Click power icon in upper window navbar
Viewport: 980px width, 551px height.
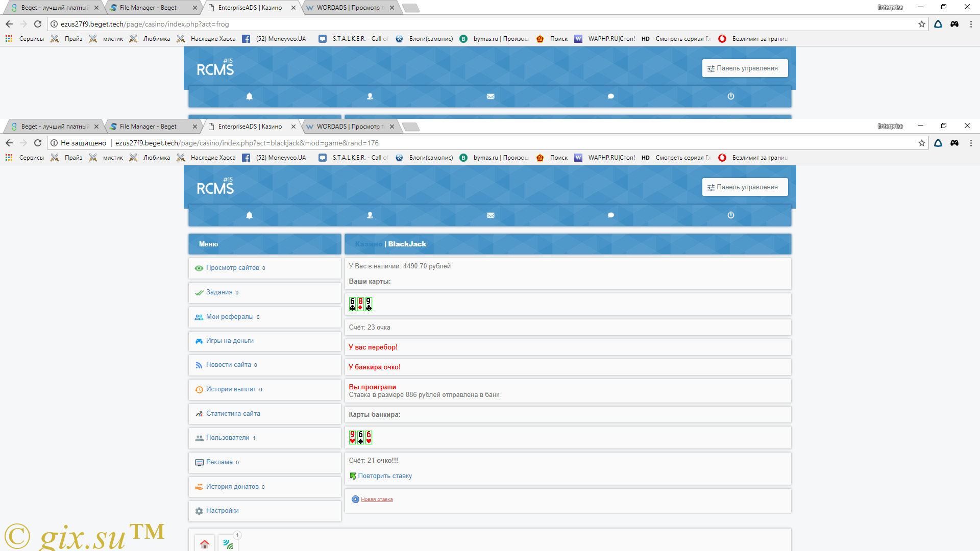click(x=731, y=96)
